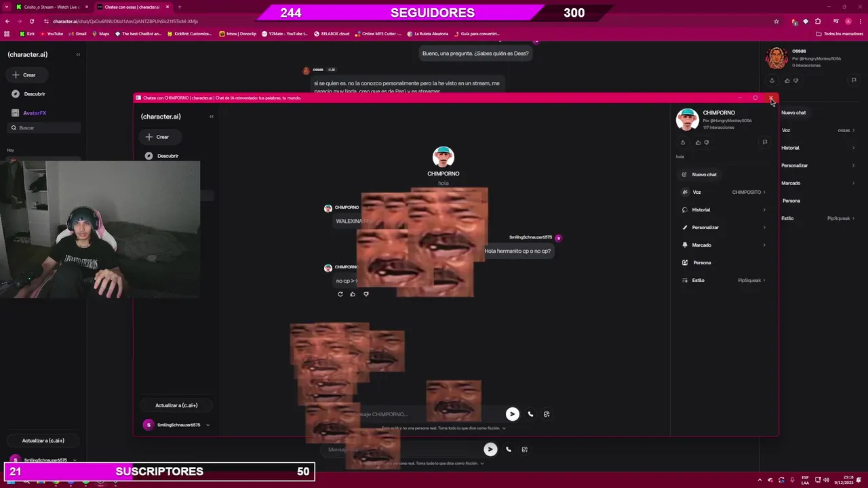Open the Gmail bookmark

point(77,34)
